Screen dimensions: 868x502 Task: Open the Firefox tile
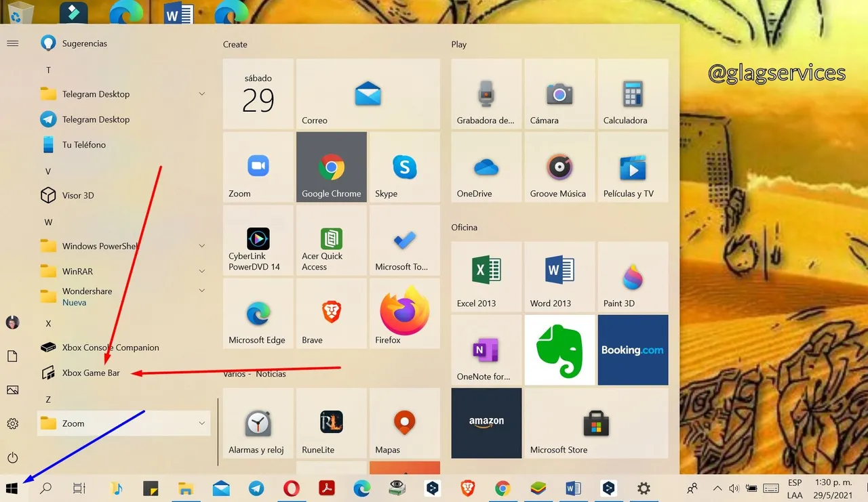[x=405, y=314]
